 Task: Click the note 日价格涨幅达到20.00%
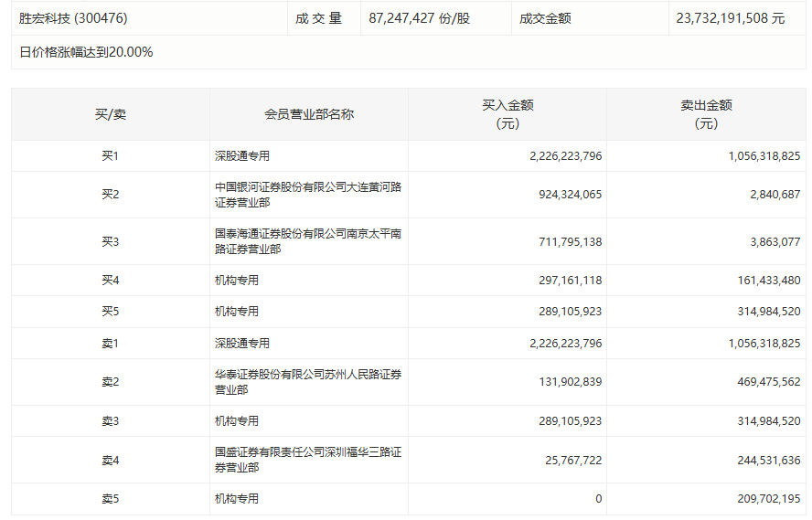86,52
